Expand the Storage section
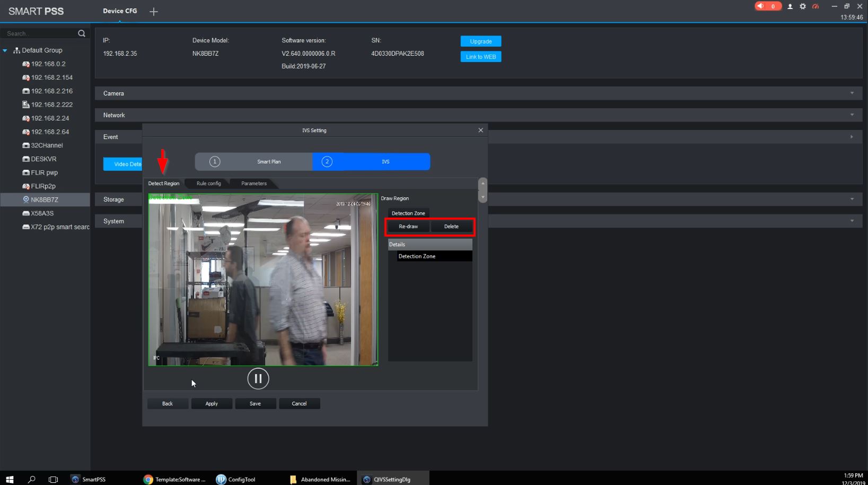 (x=852, y=200)
